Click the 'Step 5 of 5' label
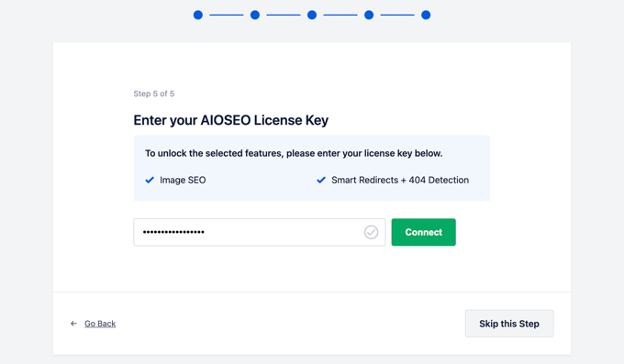Image resolution: width=624 pixels, height=364 pixels. pyautogui.click(x=153, y=94)
